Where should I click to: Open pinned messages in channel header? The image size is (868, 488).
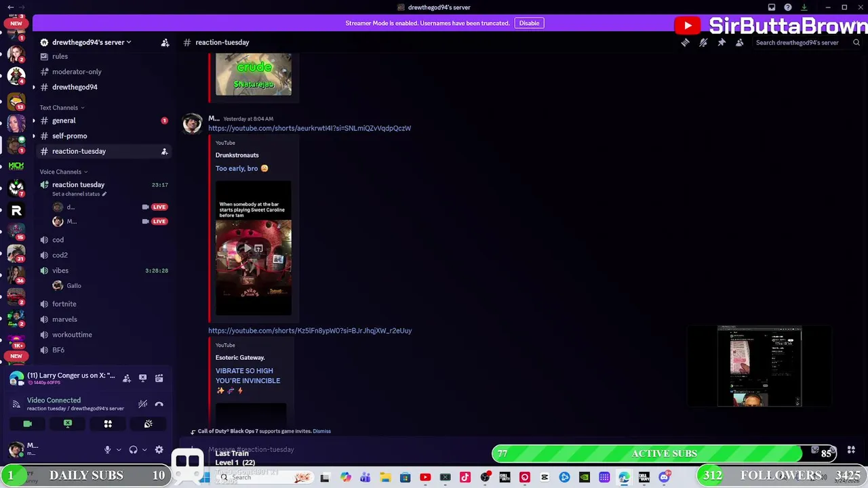click(x=722, y=43)
